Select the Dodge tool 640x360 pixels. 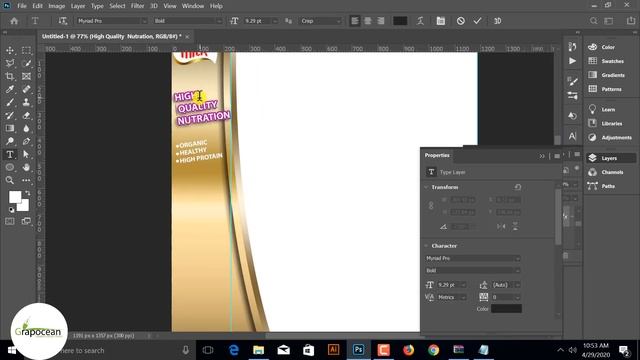point(10,142)
